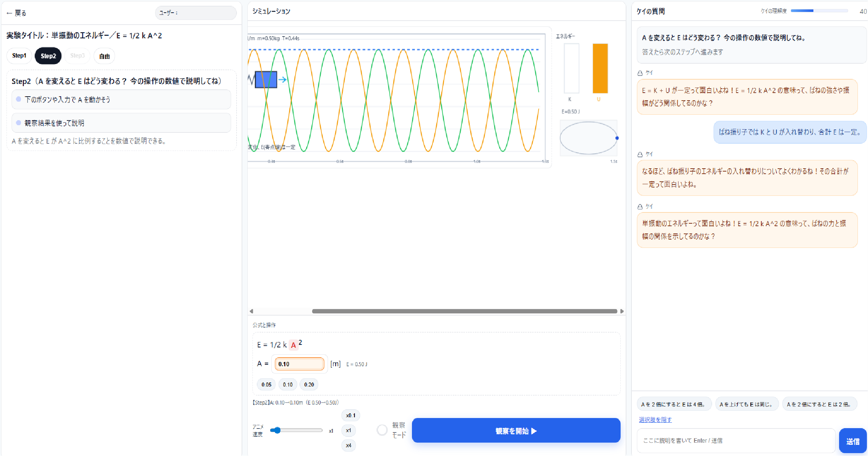Click right scroll arrow under simulation
868x456 pixels.
622,311
